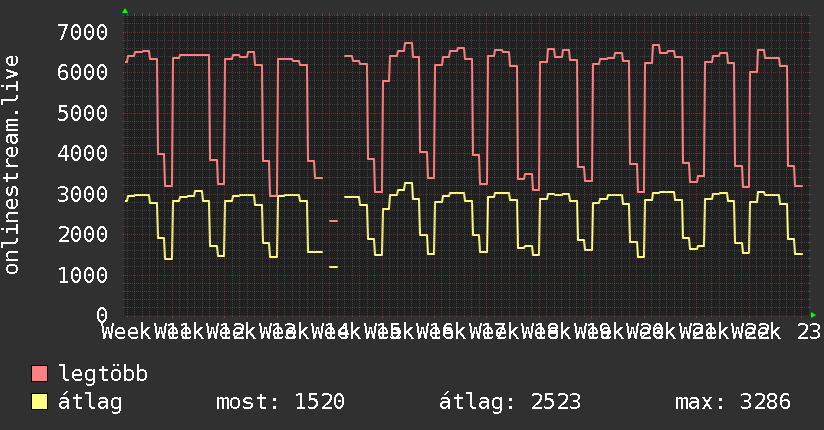The image size is (824, 430).
Task: Click the 'max: 3286' statistic
Action: point(733,402)
